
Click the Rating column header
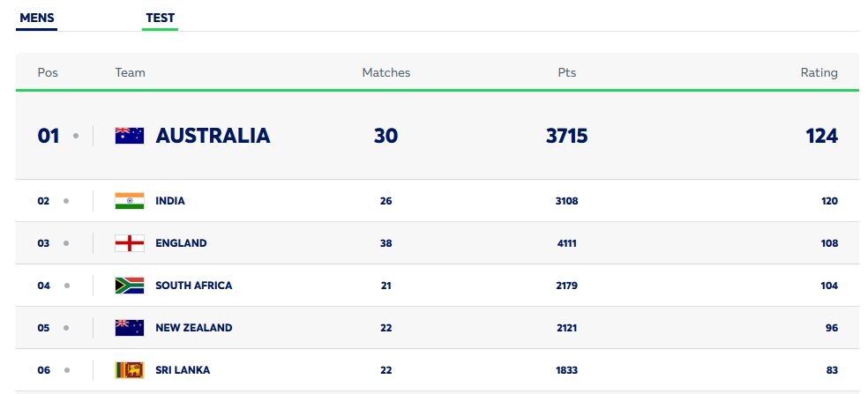(x=819, y=72)
